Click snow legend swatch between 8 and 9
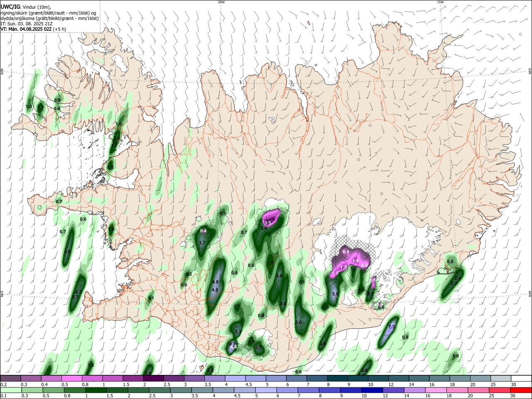 [337, 378]
